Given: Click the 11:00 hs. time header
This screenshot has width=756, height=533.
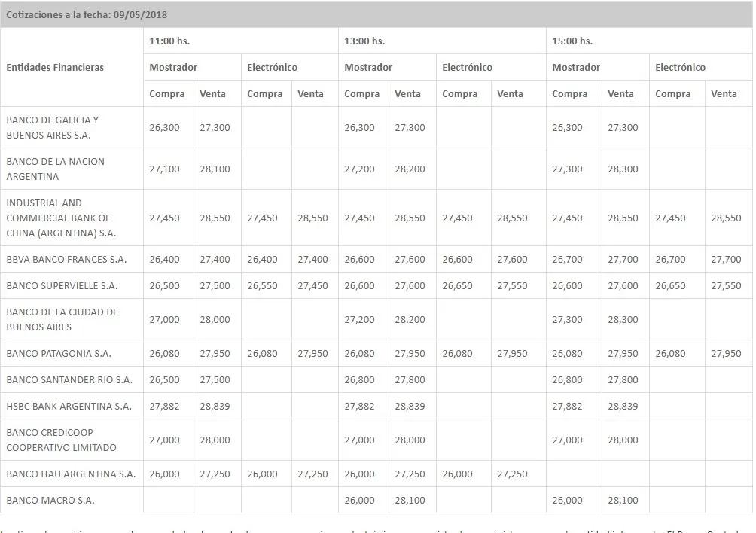Looking at the screenshot, I should (x=169, y=41).
